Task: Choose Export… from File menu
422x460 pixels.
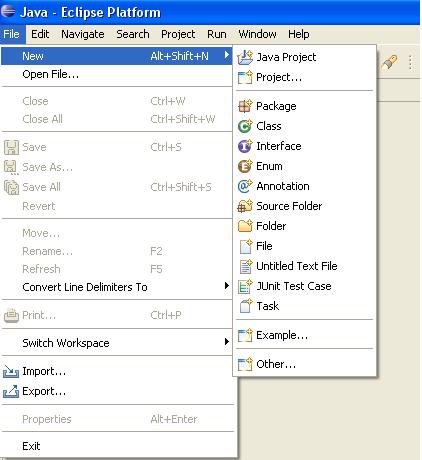Action: click(117, 391)
